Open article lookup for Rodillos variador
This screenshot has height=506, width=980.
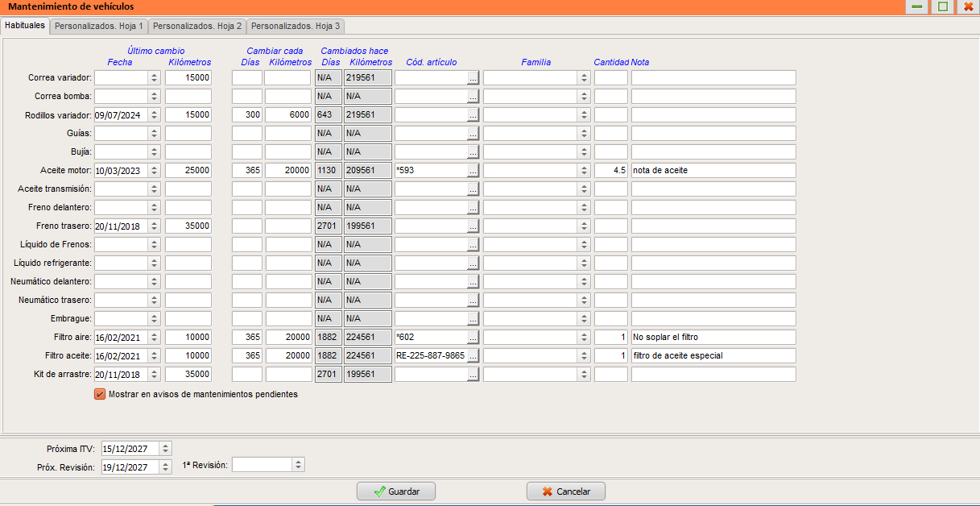point(473,115)
